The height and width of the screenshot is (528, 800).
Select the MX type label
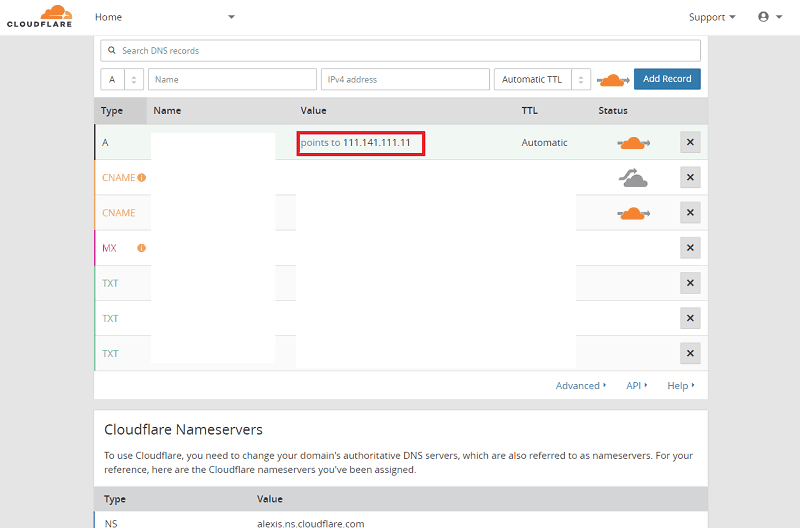tap(109, 248)
